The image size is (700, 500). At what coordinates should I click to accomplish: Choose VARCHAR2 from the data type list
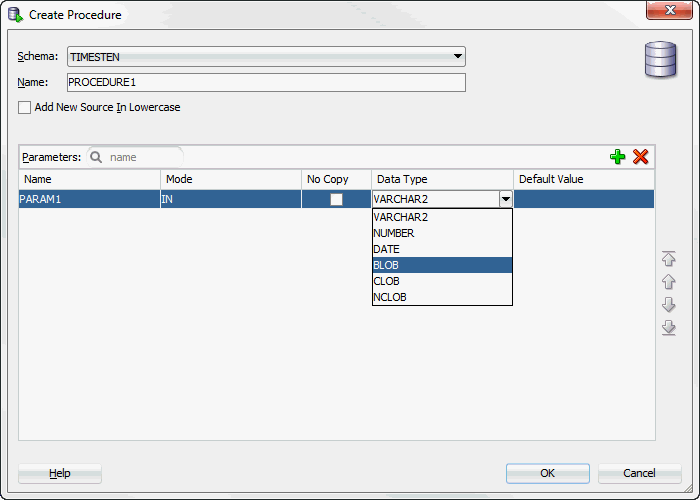click(x=442, y=217)
